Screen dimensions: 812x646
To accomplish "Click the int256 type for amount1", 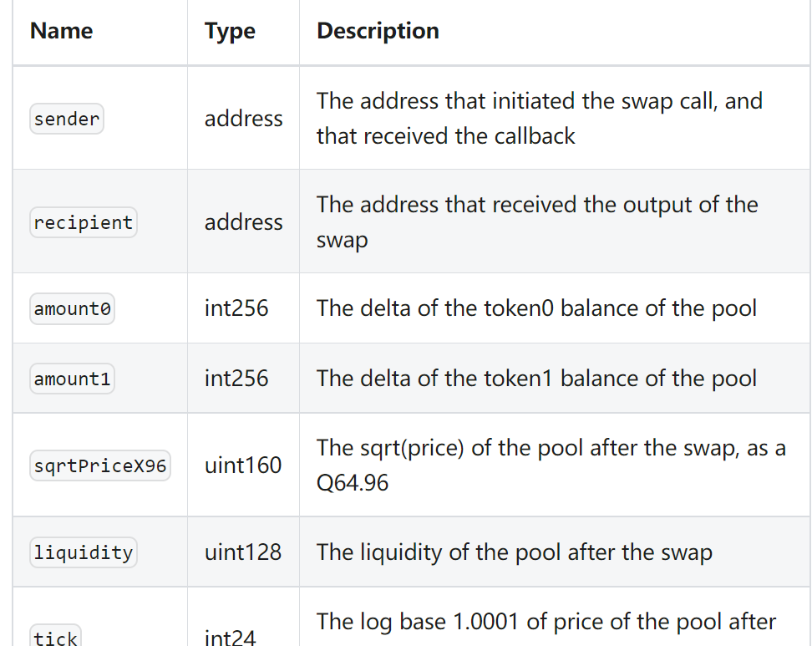I will [236, 379].
